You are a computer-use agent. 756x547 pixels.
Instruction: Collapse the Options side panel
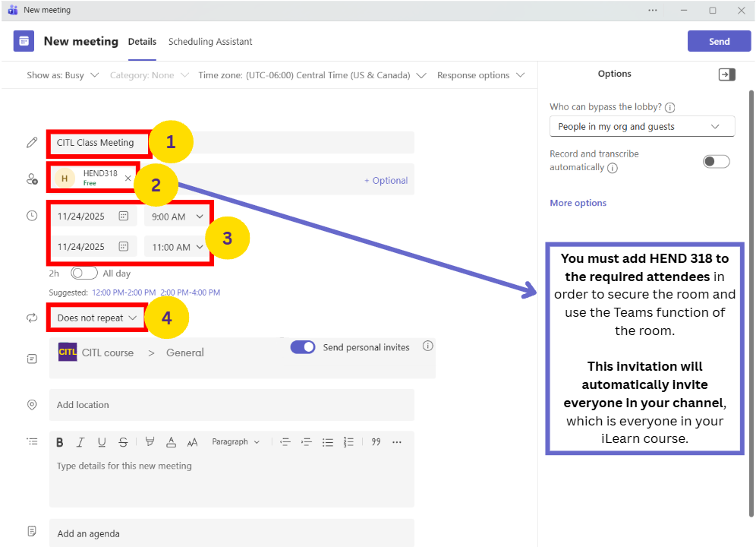click(x=726, y=74)
